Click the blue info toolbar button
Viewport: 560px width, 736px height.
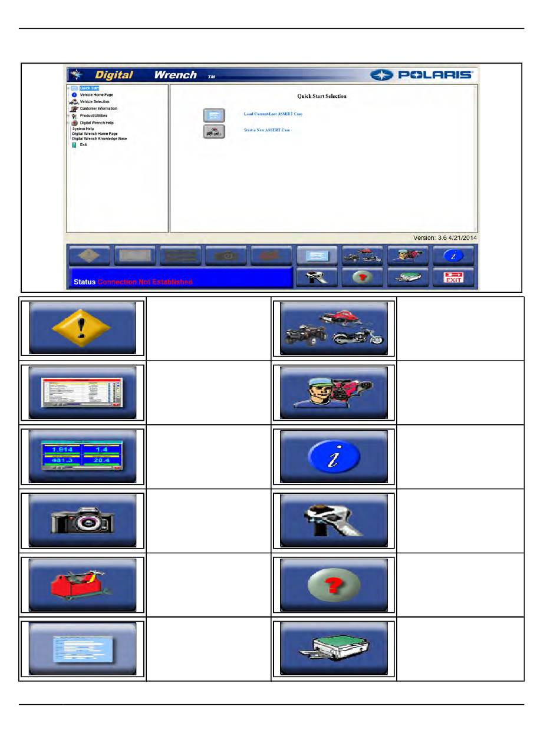coord(453,256)
